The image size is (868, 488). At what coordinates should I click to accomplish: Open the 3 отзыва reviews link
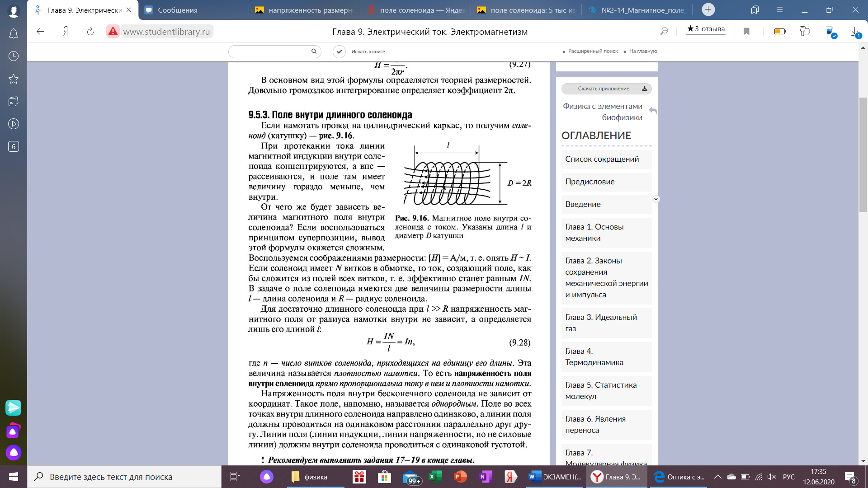click(x=706, y=29)
